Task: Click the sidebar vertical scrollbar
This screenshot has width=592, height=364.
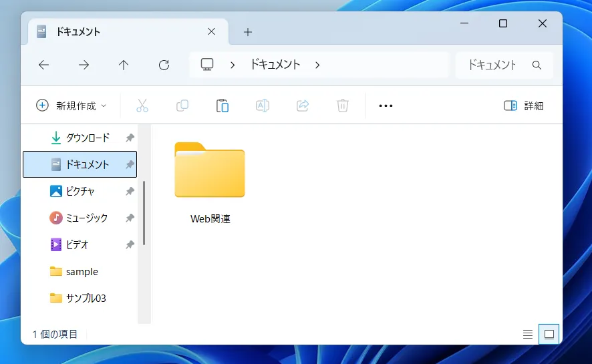Action: [x=144, y=213]
